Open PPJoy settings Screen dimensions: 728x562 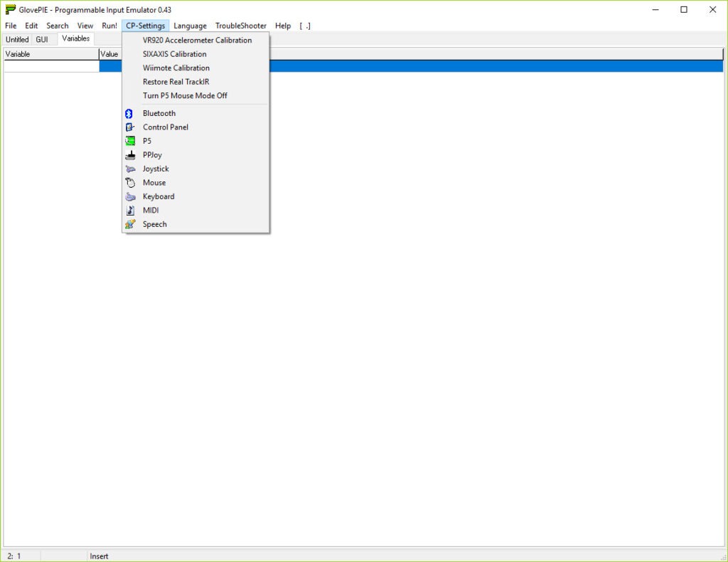click(196, 155)
